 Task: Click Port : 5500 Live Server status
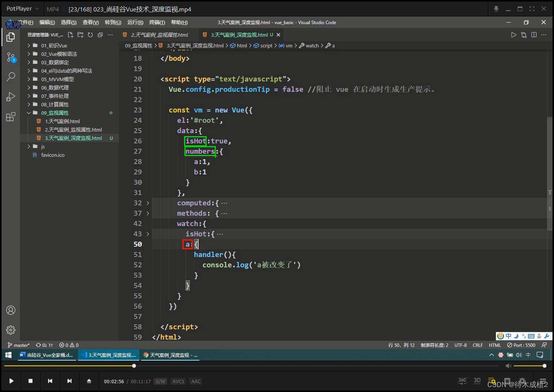[521, 345]
